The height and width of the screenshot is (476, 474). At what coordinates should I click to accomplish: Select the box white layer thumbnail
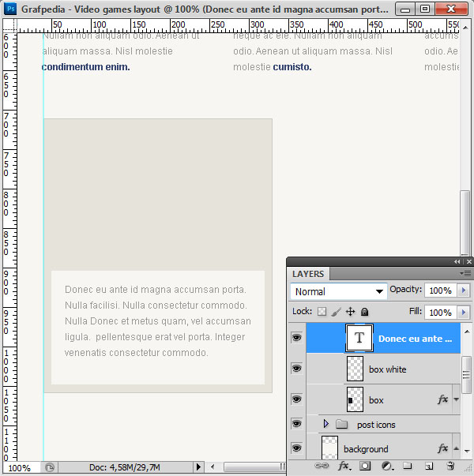(x=355, y=369)
